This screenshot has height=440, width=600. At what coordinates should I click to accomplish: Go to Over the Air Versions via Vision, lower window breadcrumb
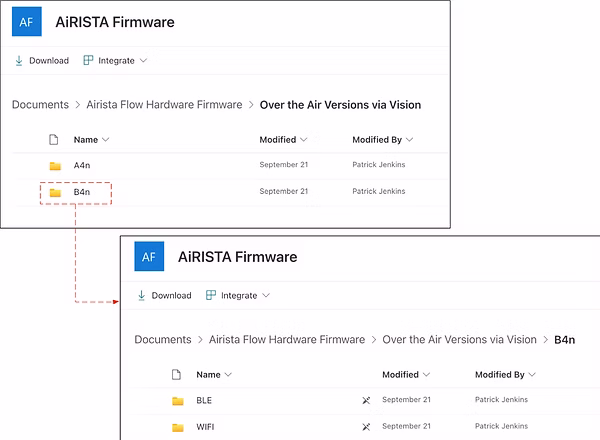pos(459,339)
